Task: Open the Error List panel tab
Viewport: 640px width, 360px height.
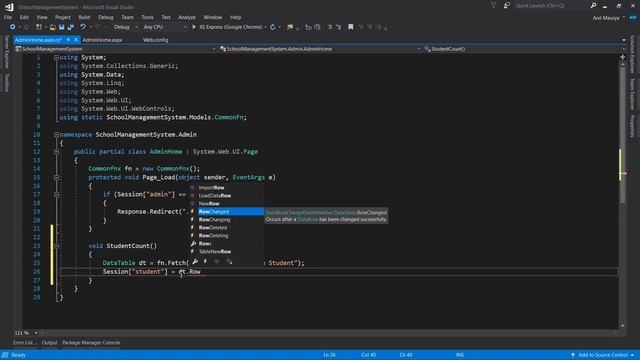Action: click(25, 343)
